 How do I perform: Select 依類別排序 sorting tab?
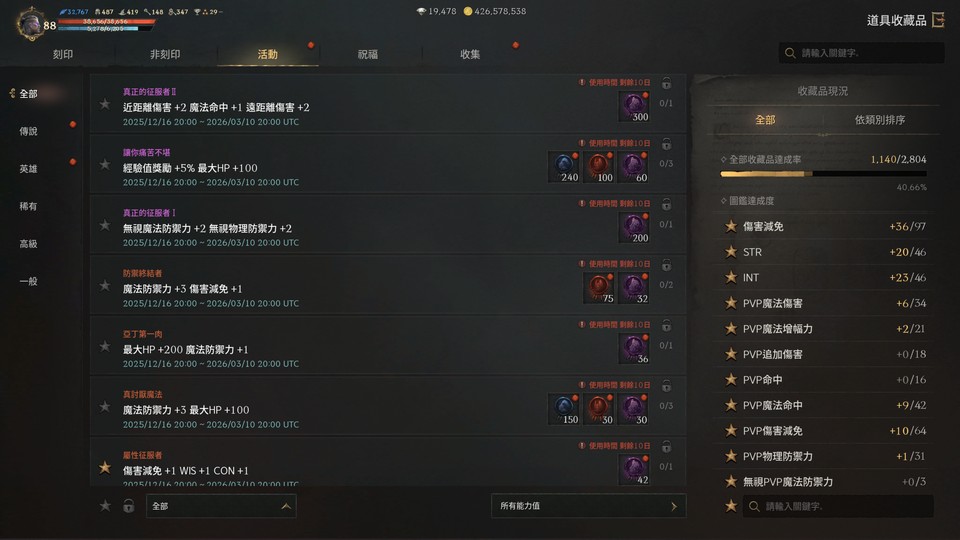pos(879,120)
